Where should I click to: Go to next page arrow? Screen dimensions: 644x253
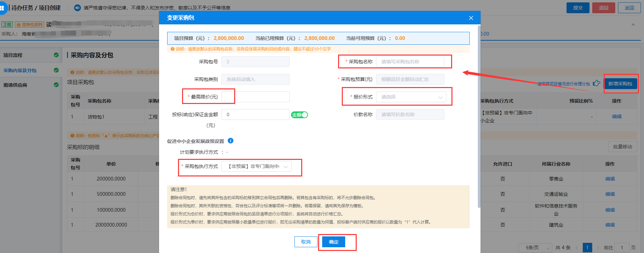point(598,248)
